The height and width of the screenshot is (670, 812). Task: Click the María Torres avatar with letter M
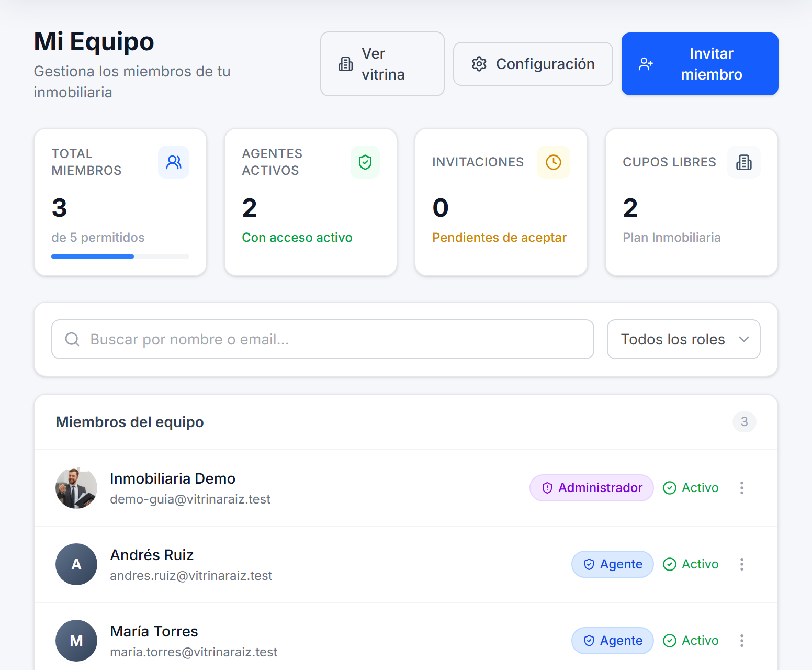76,641
